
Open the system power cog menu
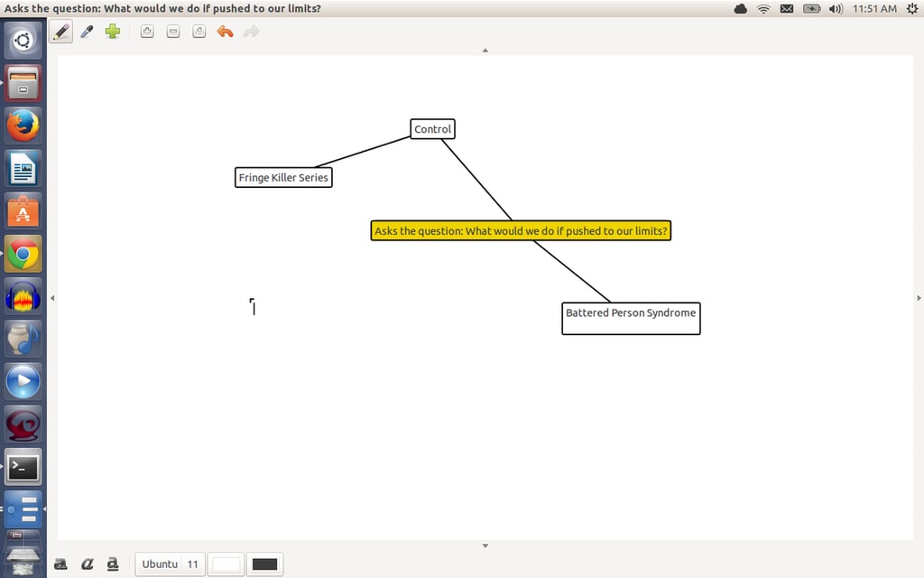912,9
